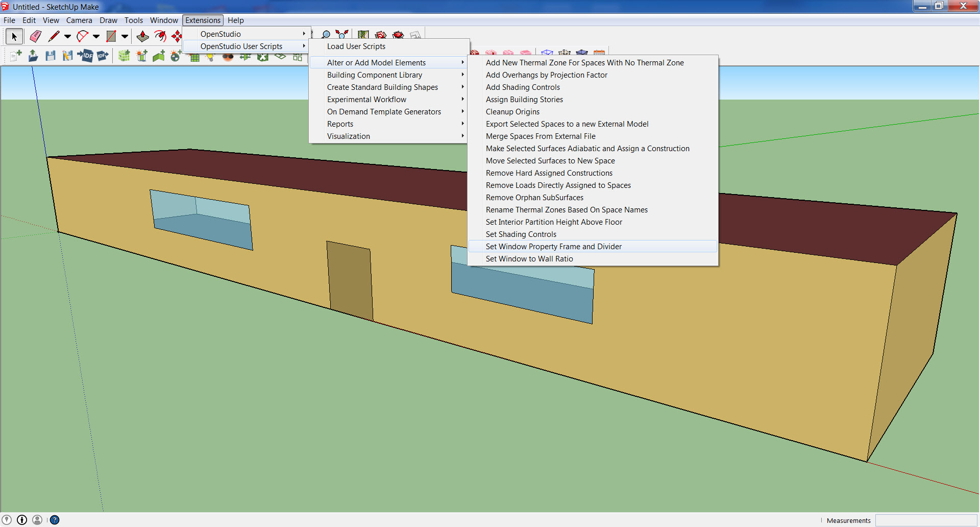Activate the Eraser tool
This screenshot has width=980, height=527.
[x=35, y=36]
